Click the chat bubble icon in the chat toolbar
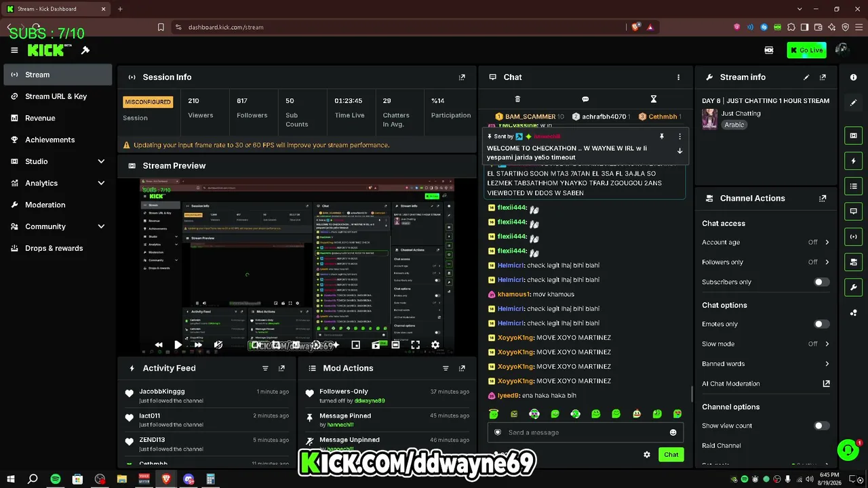 tap(585, 99)
